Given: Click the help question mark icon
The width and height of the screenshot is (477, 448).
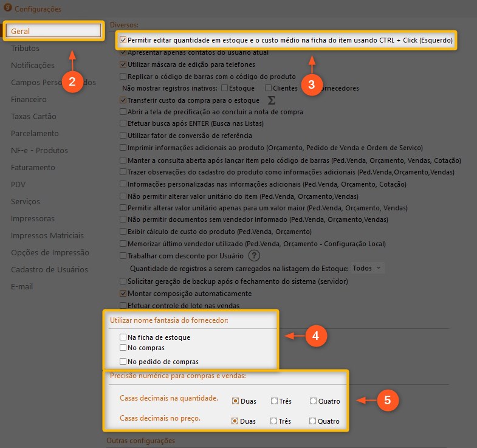Looking at the screenshot, I should click(x=255, y=256).
